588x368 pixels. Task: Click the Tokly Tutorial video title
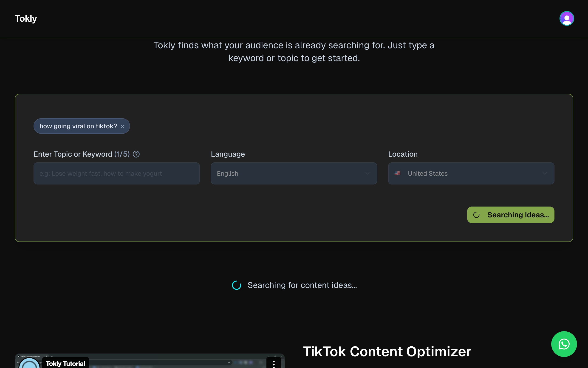point(65,364)
